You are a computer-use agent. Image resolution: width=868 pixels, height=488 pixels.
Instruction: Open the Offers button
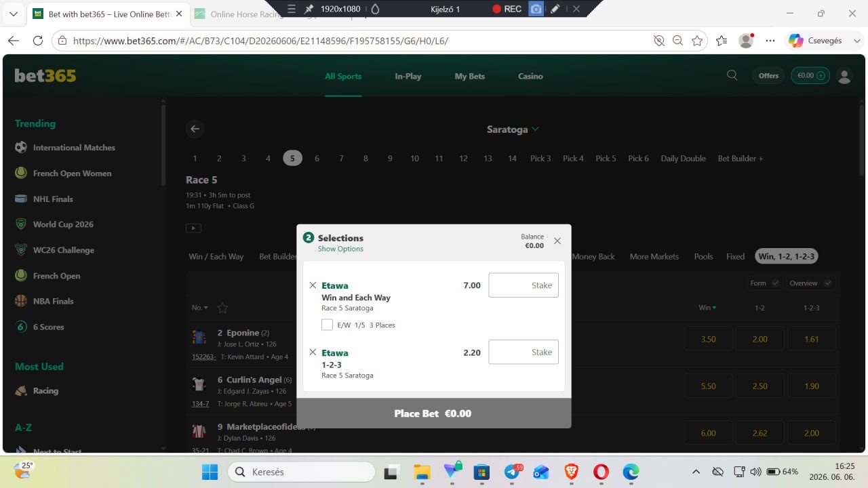768,76
